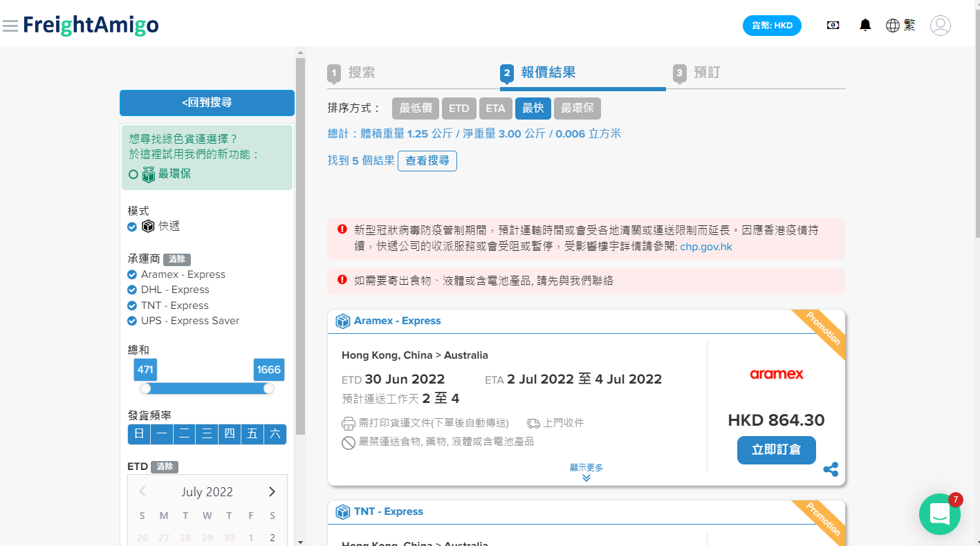Go to previous calendar month
The height and width of the screenshot is (546, 980).
pyautogui.click(x=142, y=491)
